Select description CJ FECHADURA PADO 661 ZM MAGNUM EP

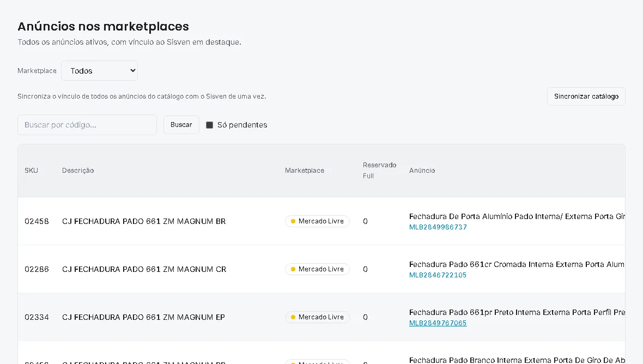point(143,317)
